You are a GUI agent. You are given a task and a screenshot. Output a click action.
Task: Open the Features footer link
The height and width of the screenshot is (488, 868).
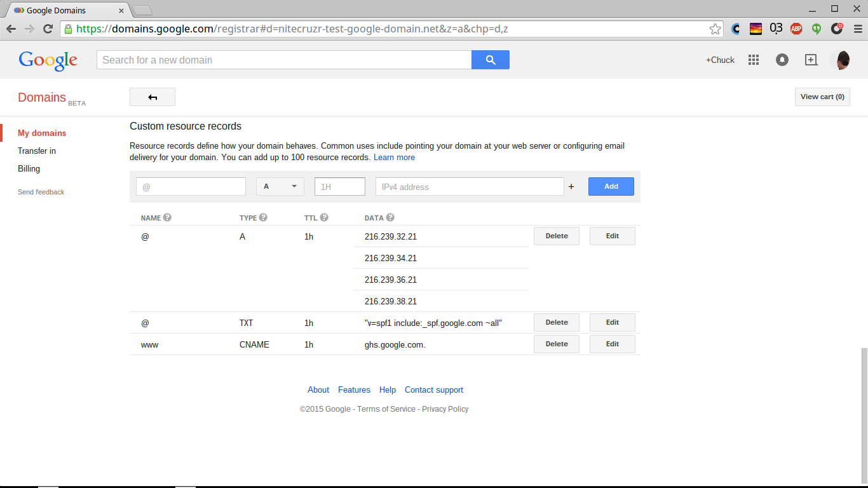pyautogui.click(x=354, y=390)
